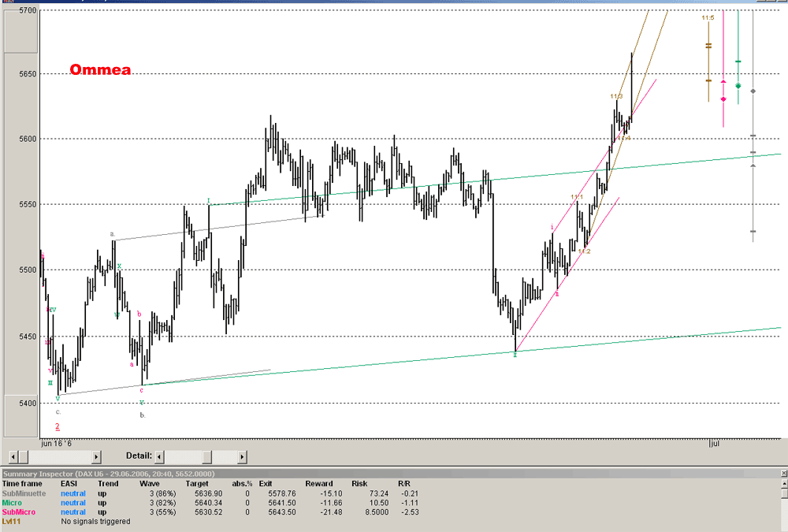Select the Lvl11 time frame row

pos(11,522)
